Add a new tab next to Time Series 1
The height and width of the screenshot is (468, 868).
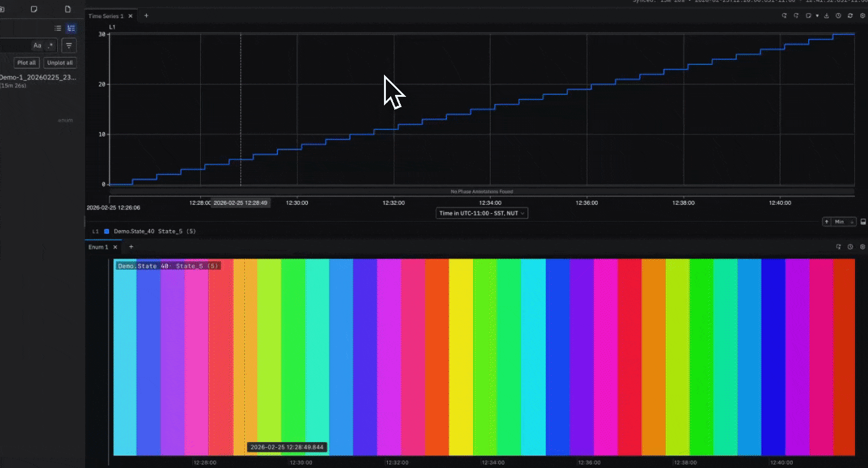(x=146, y=16)
